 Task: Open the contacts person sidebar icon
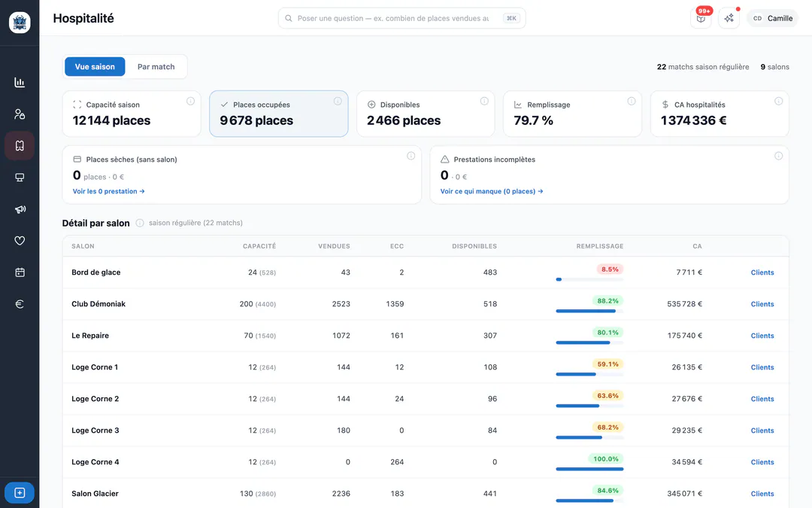tap(20, 114)
